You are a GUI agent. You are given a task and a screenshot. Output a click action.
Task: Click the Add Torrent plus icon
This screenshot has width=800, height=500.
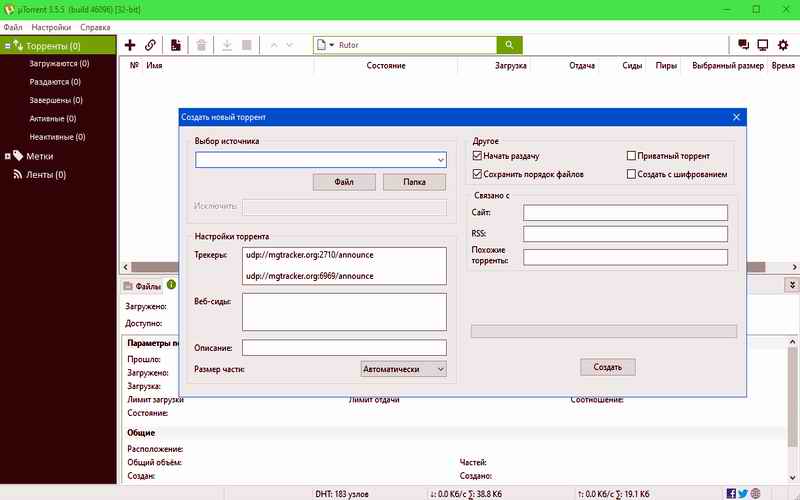click(x=130, y=45)
